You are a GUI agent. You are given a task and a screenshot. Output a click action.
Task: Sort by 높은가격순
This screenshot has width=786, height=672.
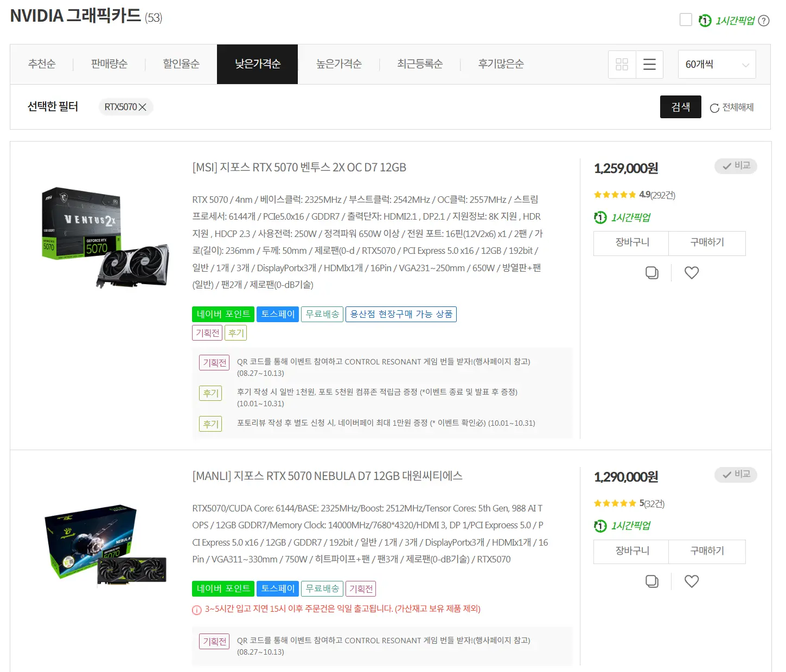pos(339,64)
